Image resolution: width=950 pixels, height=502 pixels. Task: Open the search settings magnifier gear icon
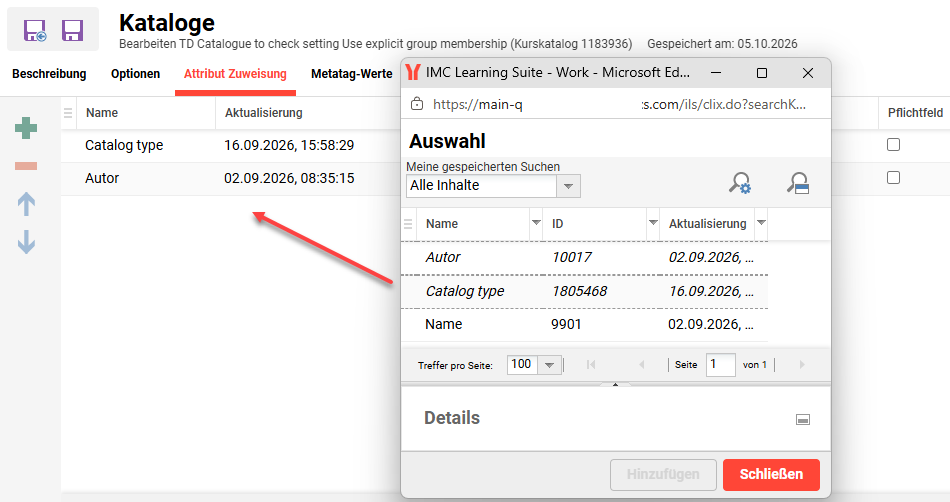click(x=740, y=183)
